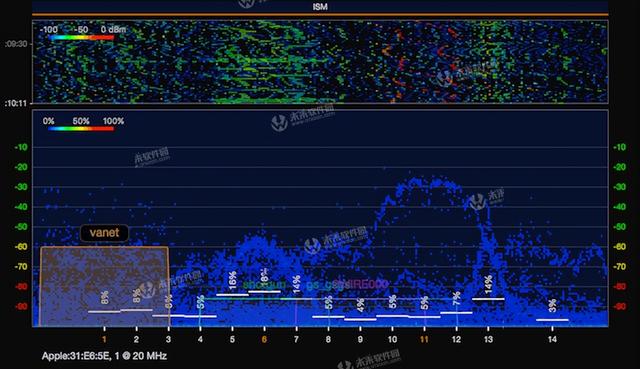Select channel 14 on the axis
Screen dimensions: 640x369
click(552, 340)
